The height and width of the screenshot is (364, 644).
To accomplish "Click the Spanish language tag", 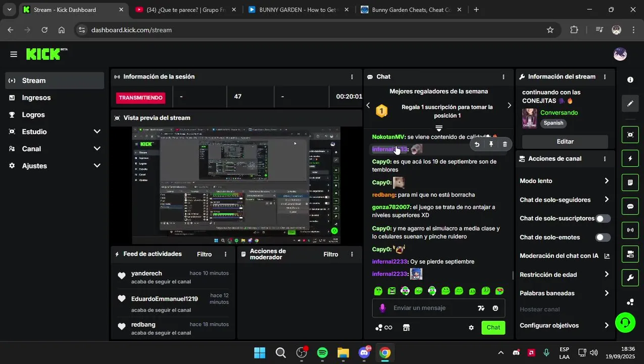I will coord(553,123).
